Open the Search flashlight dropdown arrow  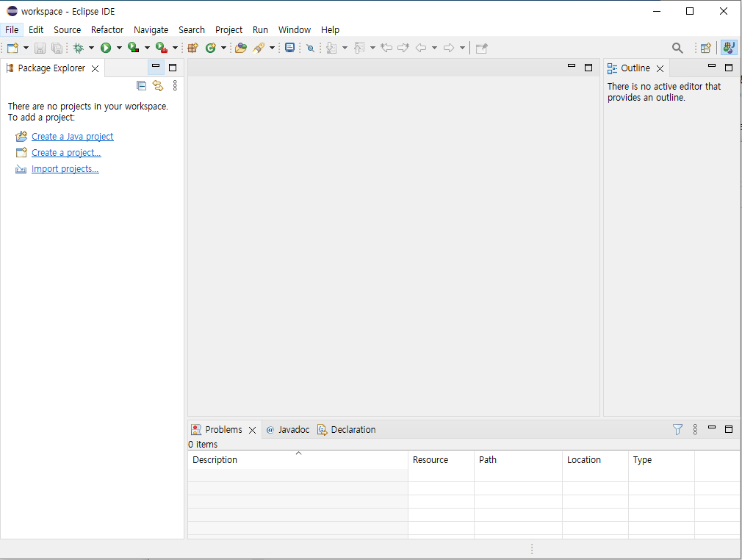tap(272, 48)
